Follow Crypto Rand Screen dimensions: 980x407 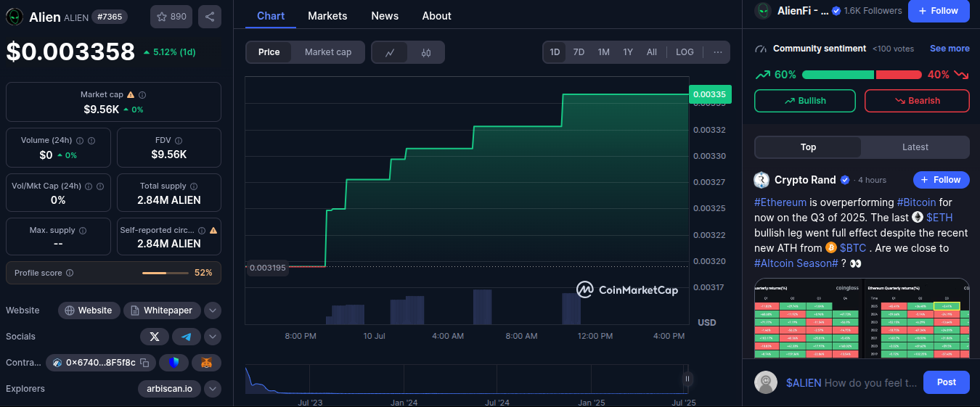pos(941,180)
